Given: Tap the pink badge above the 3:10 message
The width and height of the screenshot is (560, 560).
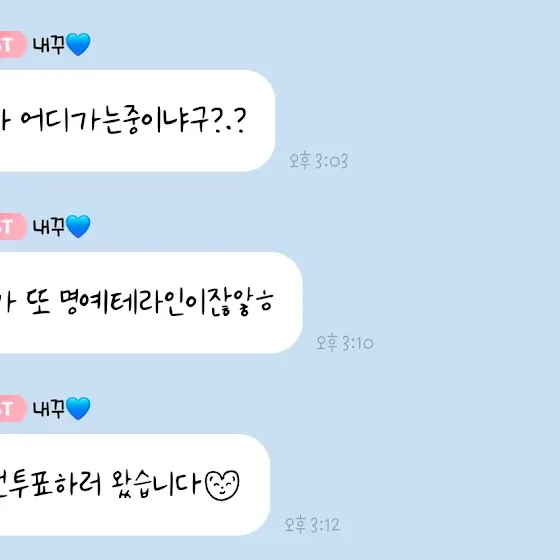Looking at the screenshot, I should (13, 226).
